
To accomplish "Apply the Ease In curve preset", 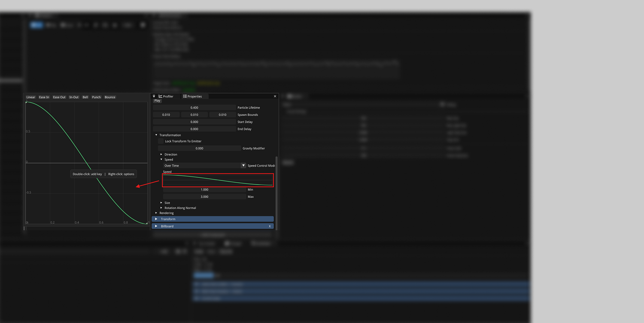I will [x=44, y=97].
